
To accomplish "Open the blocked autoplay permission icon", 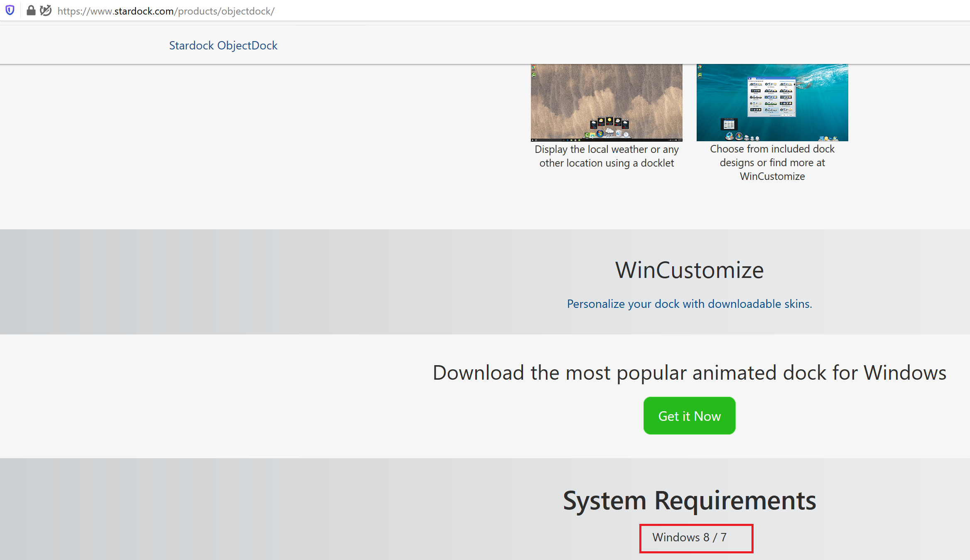I will tap(46, 10).
